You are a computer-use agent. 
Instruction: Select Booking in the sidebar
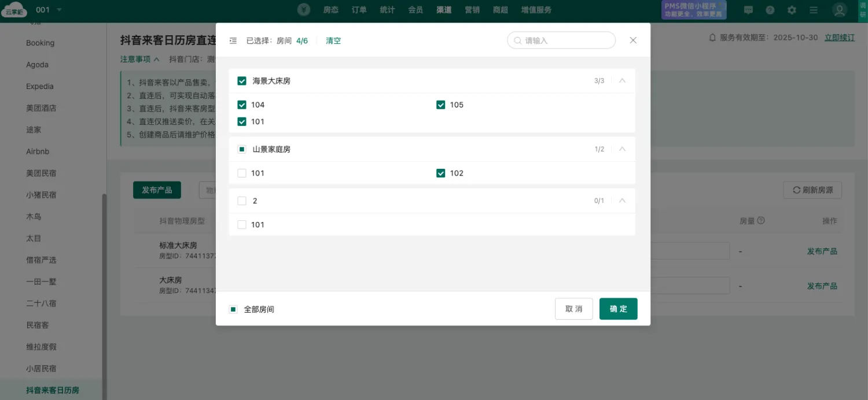point(41,43)
